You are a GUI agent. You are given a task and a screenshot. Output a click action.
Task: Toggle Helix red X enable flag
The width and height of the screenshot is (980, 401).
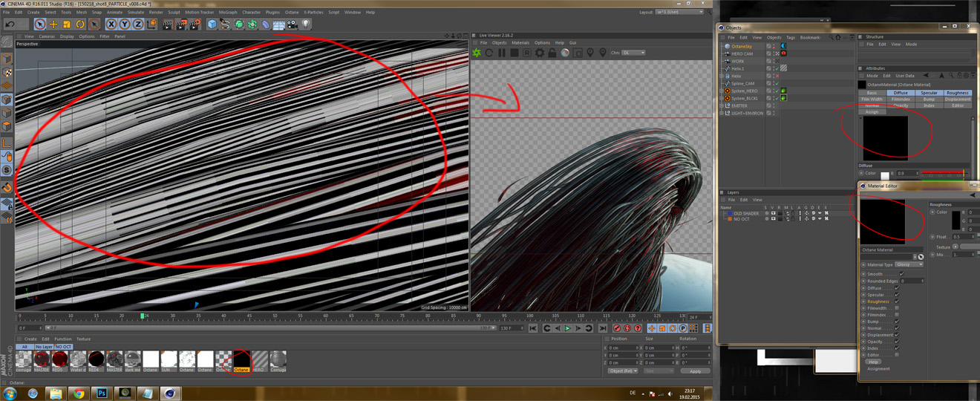pos(777,76)
